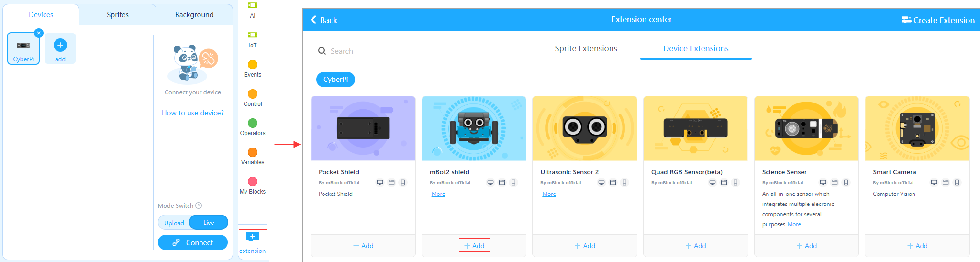The width and height of the screenshot is (980, 262).
Task: Select the Variables block category
Action: click(253, 156)
